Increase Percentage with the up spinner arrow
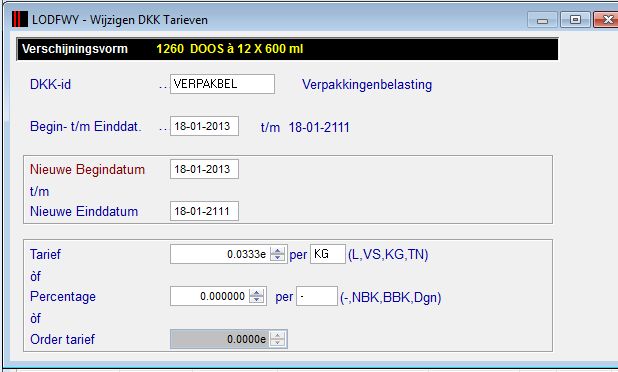This screenshot has height=372, width=618. coord(257,292)
